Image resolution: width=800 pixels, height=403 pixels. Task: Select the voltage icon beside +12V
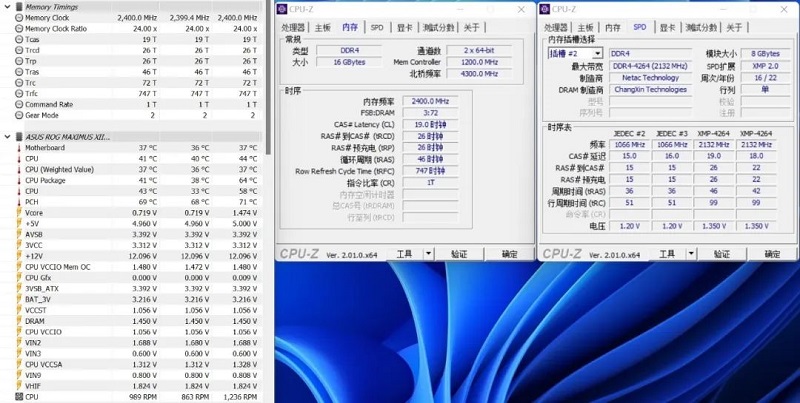(x=19, y=256)
